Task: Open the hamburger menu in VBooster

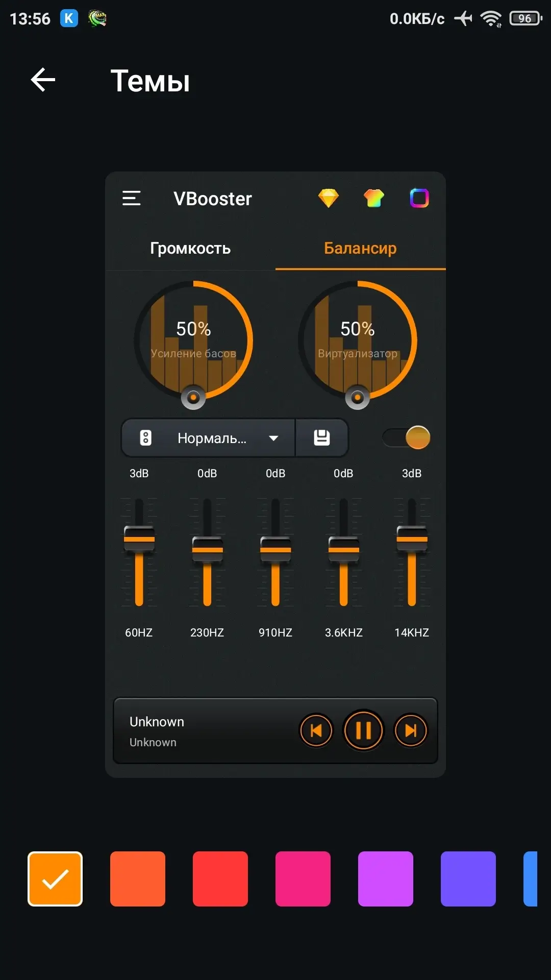Action: pos(132,198)
